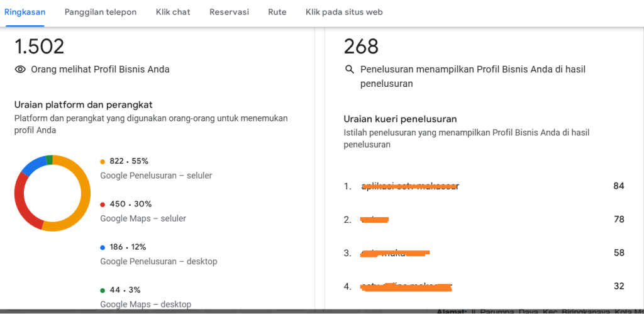Go to the Rute tab
The height and width of the screenshot is (314, 644).
(277, 12)
